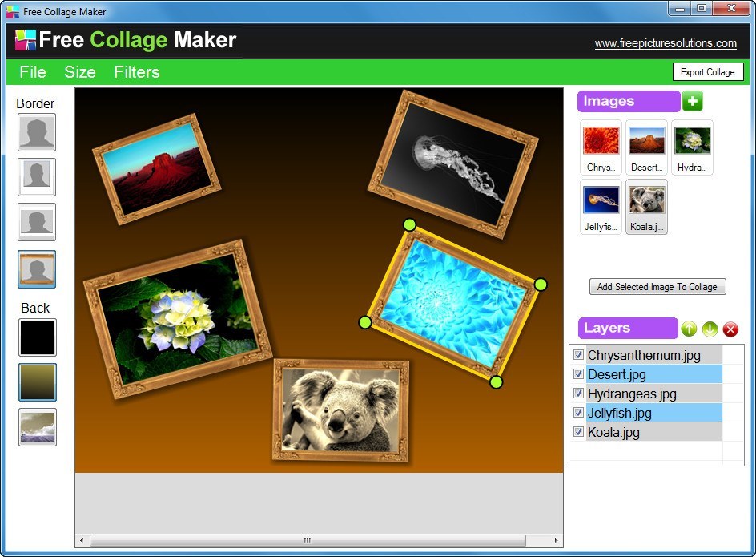
Task: Move the selected layer up using the green up arrow
Action: coord(690,329)
